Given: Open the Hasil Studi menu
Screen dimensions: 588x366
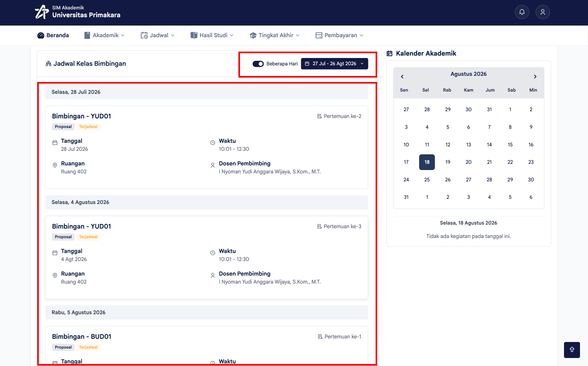Looking at the screenshot, I should [212, 35].
